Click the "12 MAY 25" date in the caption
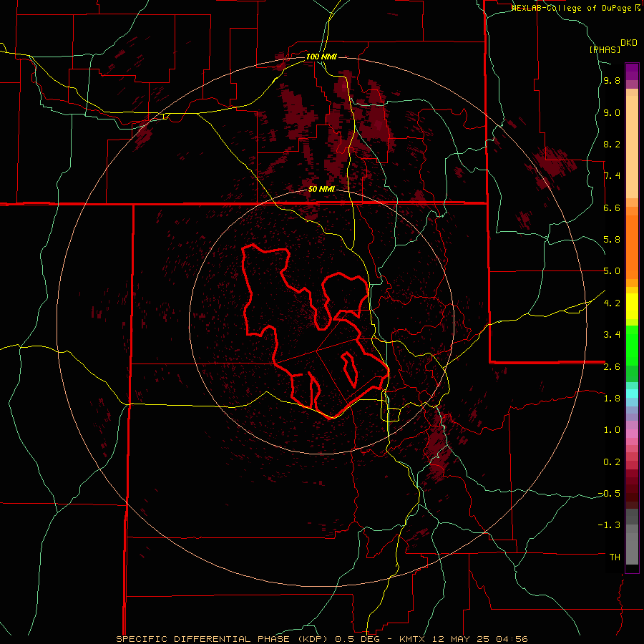644x644 pixels. (462, 639)
